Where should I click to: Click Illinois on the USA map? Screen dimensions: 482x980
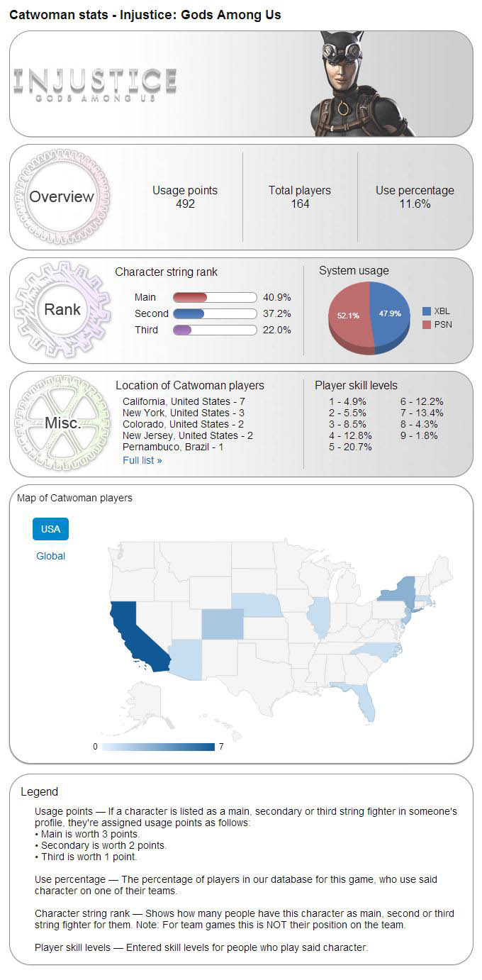tap(319, 616)
